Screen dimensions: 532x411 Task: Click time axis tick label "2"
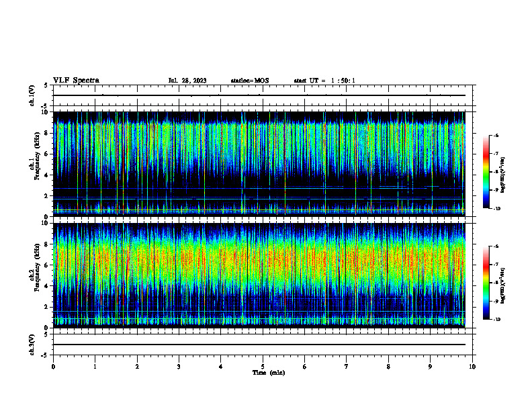click(137, 367)
